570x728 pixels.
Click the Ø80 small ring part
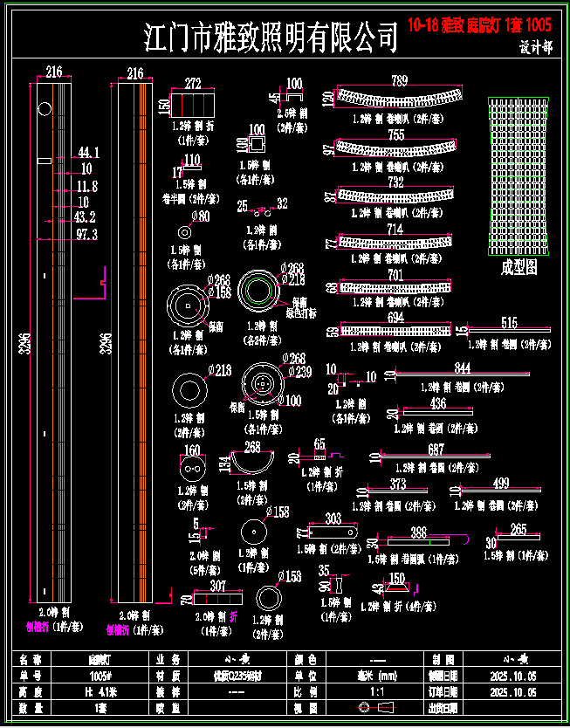coord(185,232)
